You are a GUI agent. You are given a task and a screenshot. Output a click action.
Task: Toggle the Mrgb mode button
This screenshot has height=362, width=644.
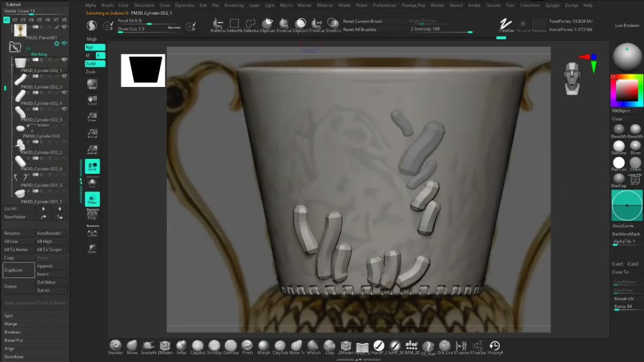coord(92,39)
